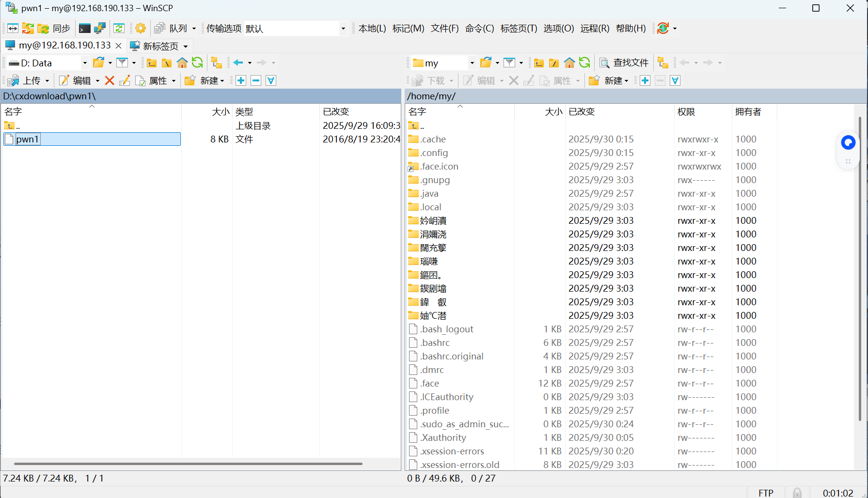868x498 pixels.
Task: Click the FTP protocol status indicator
Action: (x=766, y=493)
